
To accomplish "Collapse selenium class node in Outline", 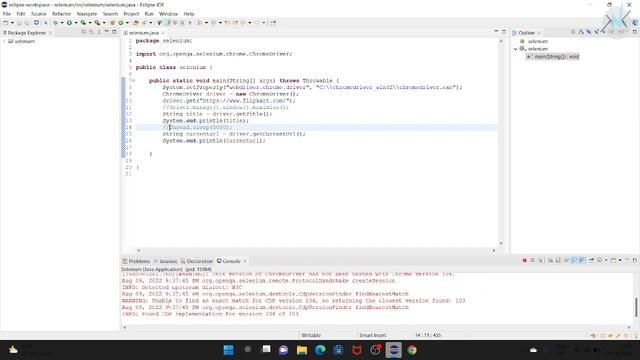I will [516, 49].
